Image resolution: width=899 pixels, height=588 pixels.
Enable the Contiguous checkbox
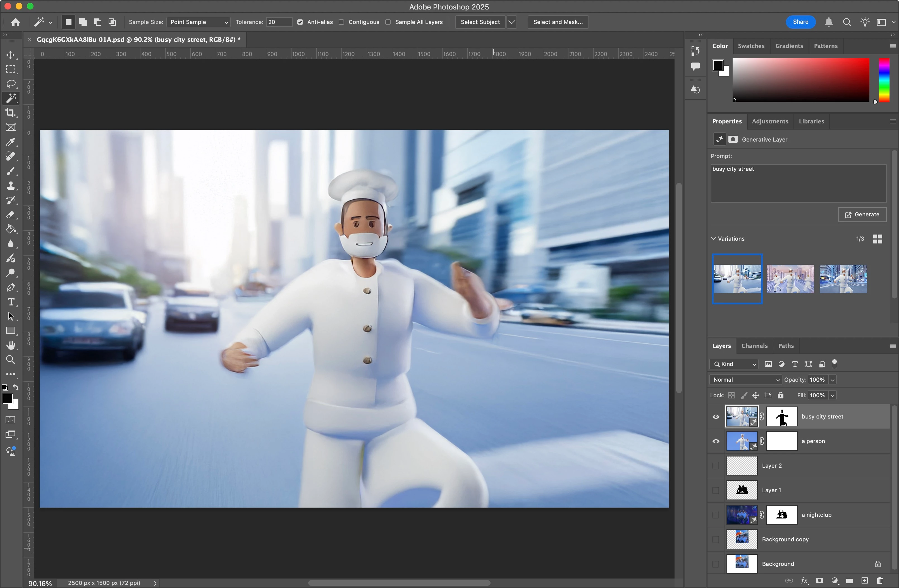pyautogui.click(x=341, y=22)
